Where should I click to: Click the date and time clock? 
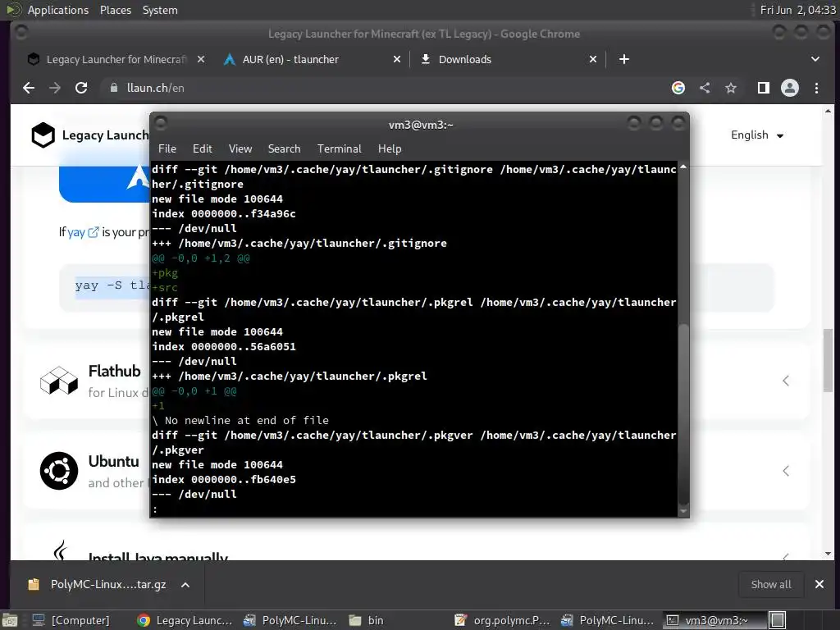797,10
